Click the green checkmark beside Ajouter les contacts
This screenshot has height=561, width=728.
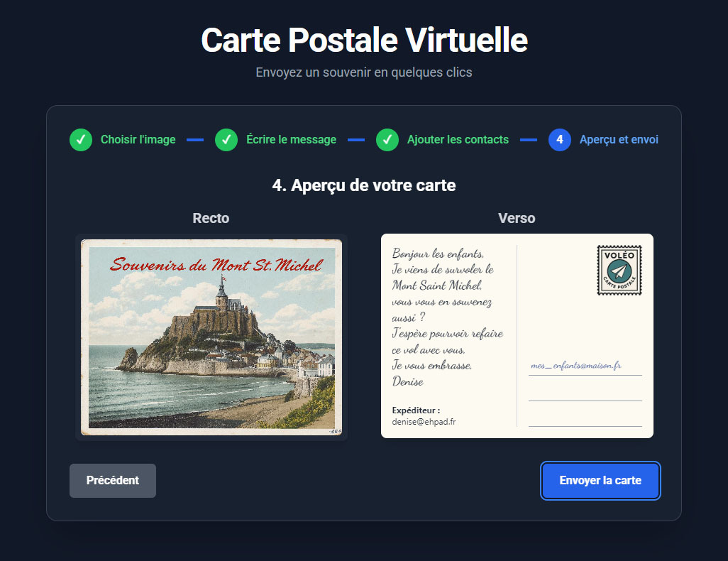[387, 140]
